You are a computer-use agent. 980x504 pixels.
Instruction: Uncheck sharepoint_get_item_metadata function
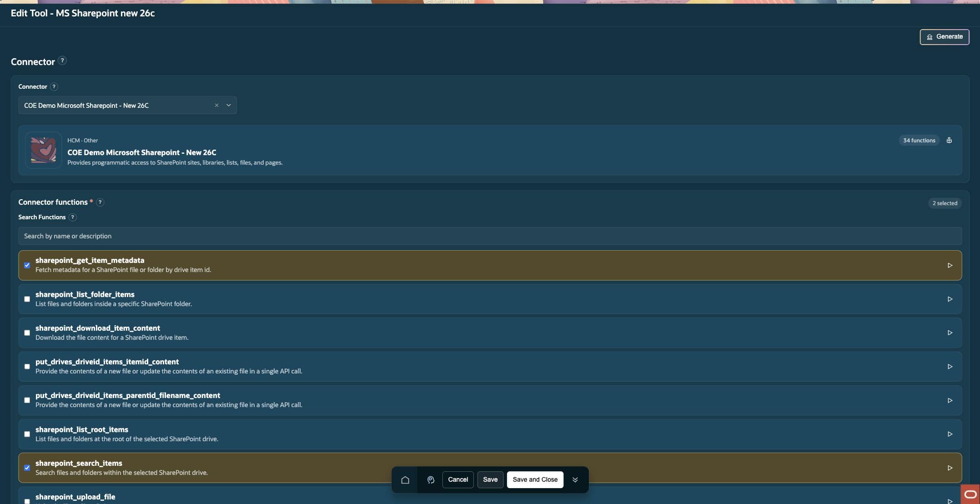click(x=27, y=265)
